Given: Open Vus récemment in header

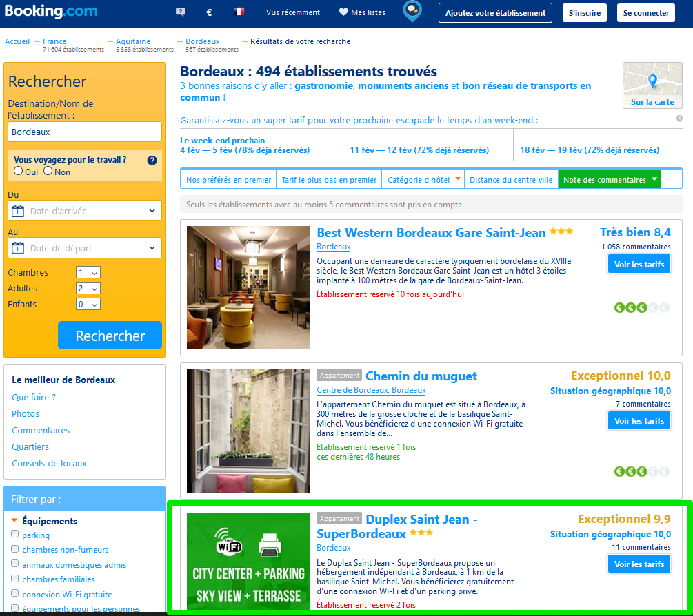Looking at the screenshot, I should pyautogui.click(x=293, y=12).
